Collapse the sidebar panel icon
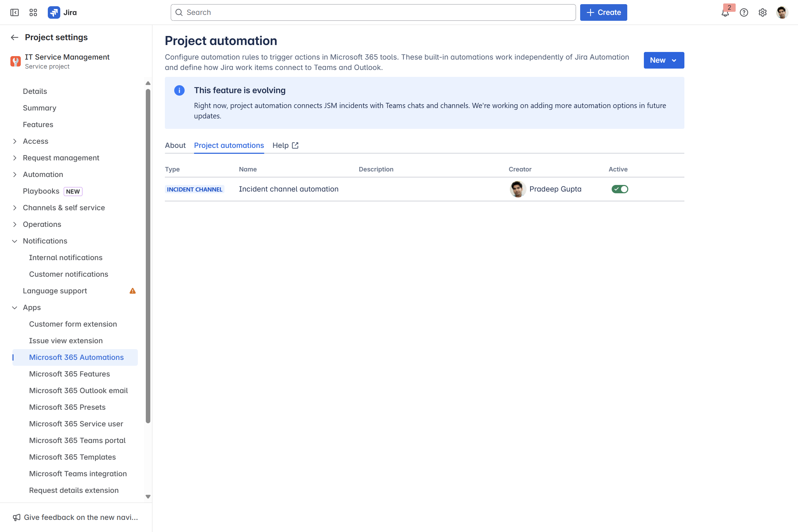Screen dimensions: 798x532 pos(15,12)
